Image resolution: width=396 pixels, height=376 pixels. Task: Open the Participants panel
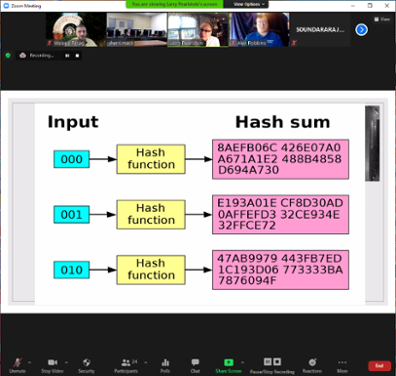coord(126,365)
